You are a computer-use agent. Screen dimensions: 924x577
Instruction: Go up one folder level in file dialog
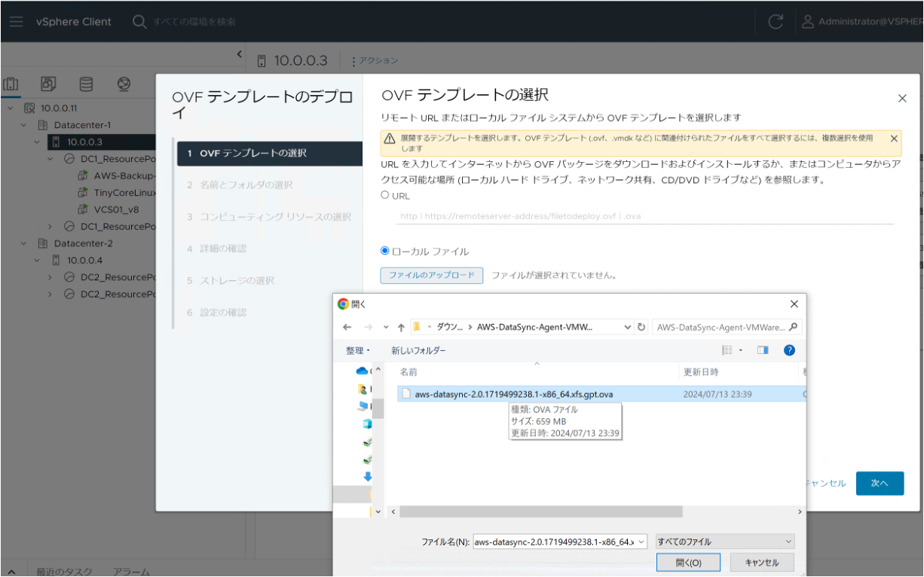pyautogui.click(x=401, y=327)
